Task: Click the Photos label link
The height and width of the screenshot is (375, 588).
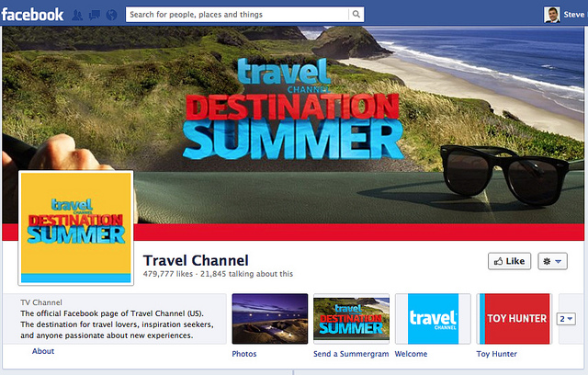Action: pyautogui.click(x=244, y=354)
